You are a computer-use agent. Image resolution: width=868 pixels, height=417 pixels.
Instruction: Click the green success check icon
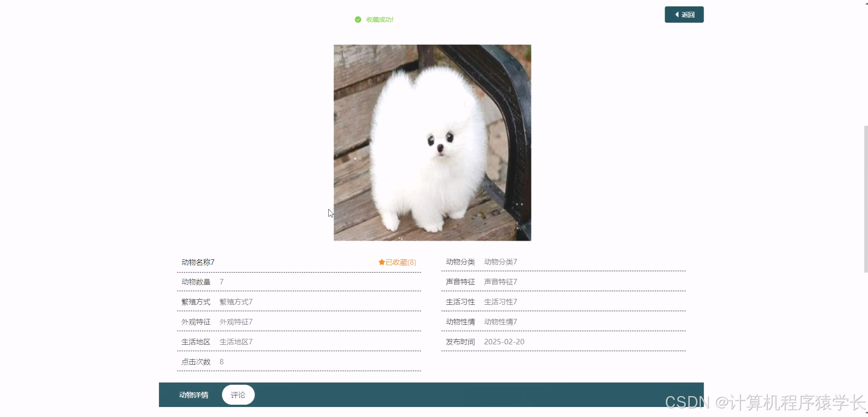(358, 20)
